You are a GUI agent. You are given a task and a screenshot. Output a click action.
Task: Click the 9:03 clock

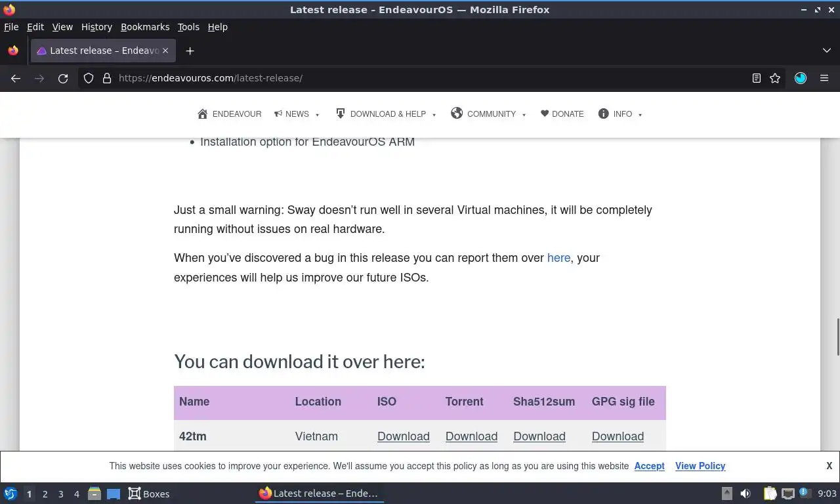click(827, 493)
